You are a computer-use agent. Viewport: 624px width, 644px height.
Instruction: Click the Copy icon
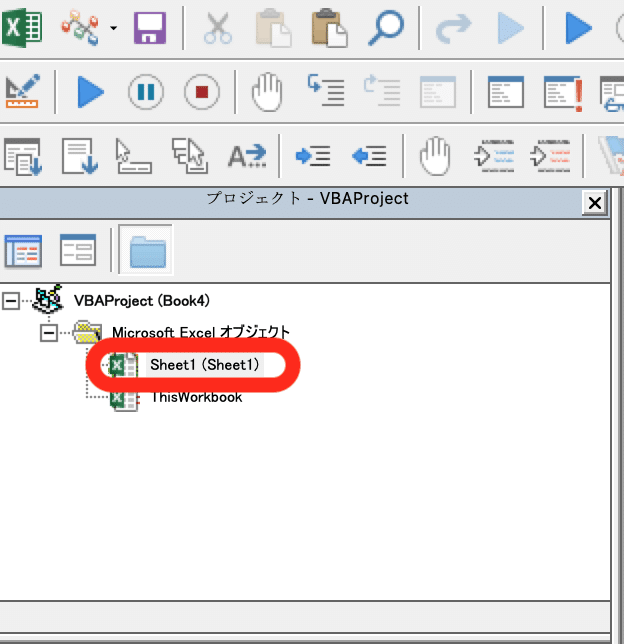(x=273, y=28)
